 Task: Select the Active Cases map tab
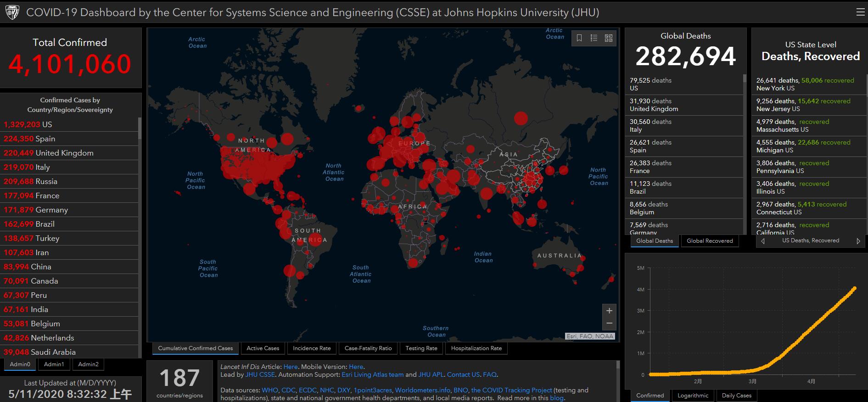[263, 348]
